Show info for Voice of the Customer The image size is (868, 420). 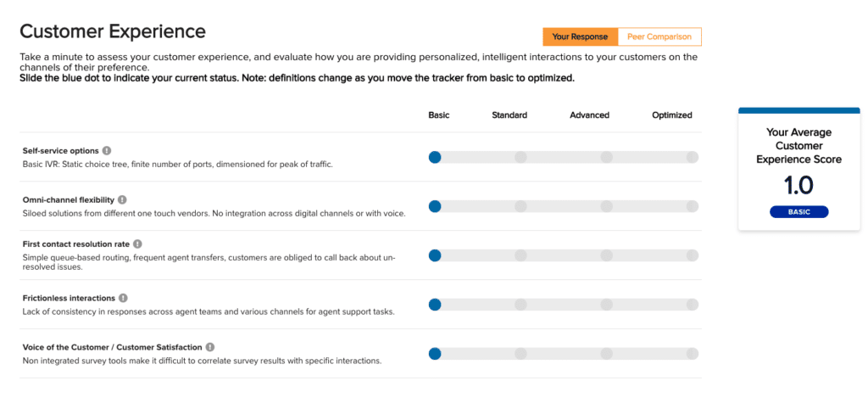(210, 347)
